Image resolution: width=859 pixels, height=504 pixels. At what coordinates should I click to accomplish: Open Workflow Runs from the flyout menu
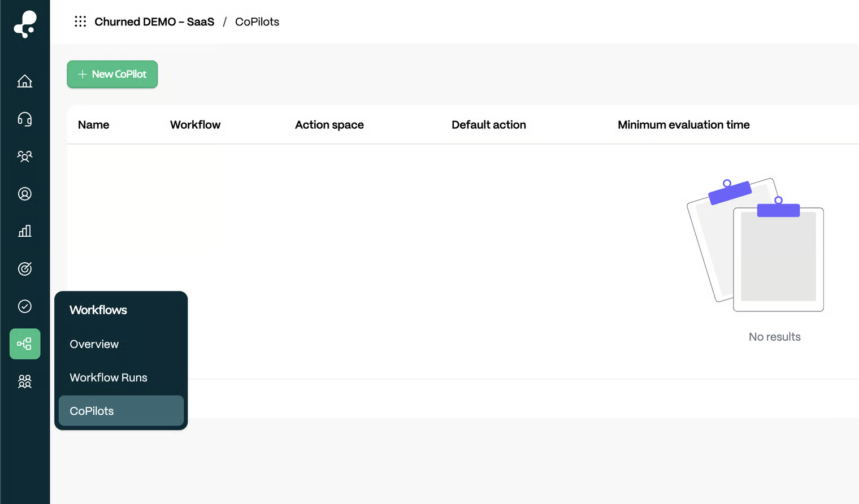click(x=109, y=377)
